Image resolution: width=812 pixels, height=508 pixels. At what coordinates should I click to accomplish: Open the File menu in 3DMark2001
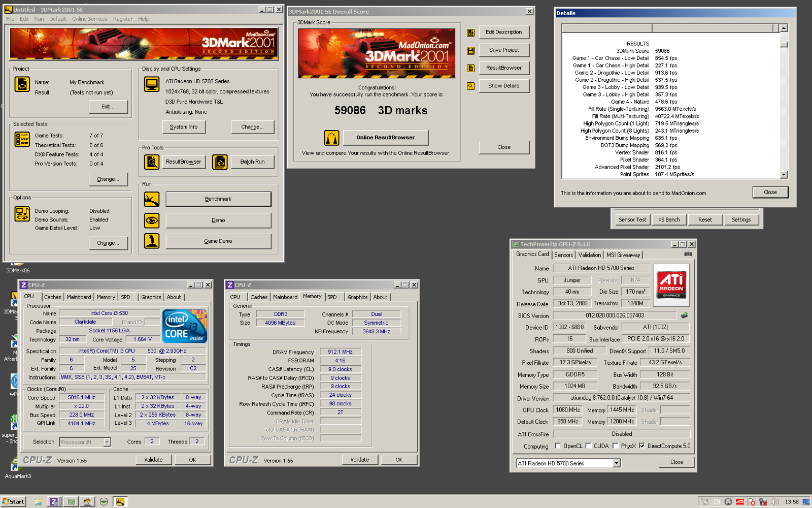point(10,19)
